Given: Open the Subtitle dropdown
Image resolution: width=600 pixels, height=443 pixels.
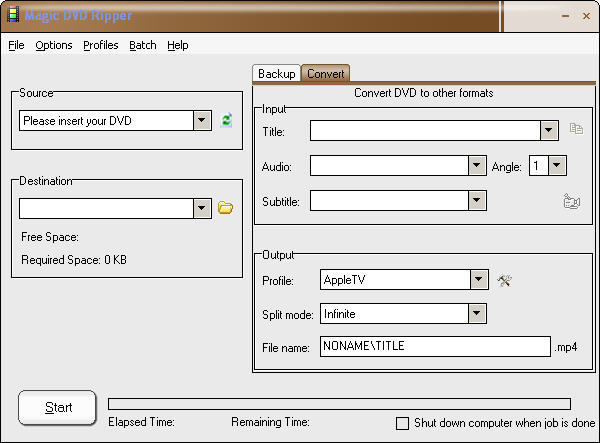Looking at the screenshot, I should click(477, 200).
